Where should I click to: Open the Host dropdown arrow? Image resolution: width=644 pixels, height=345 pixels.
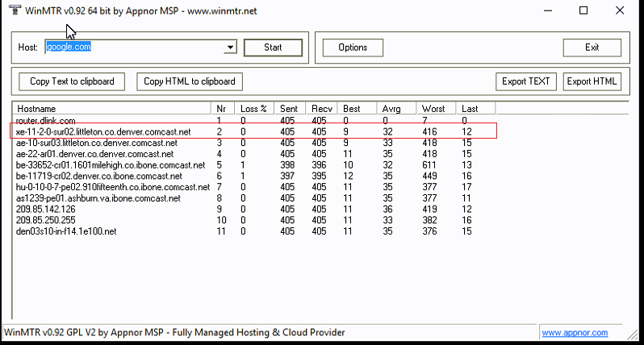(x=231, y=48)
